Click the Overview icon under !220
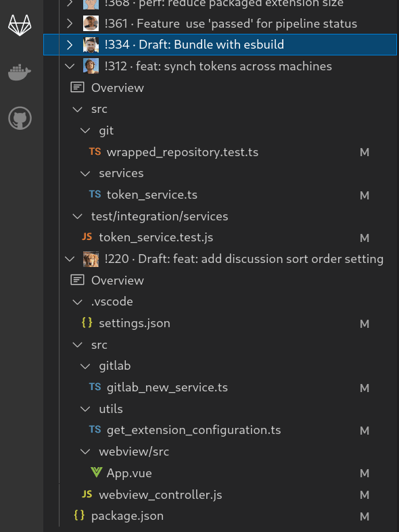Viewport: 399px width, 532px height. (77, 281)
